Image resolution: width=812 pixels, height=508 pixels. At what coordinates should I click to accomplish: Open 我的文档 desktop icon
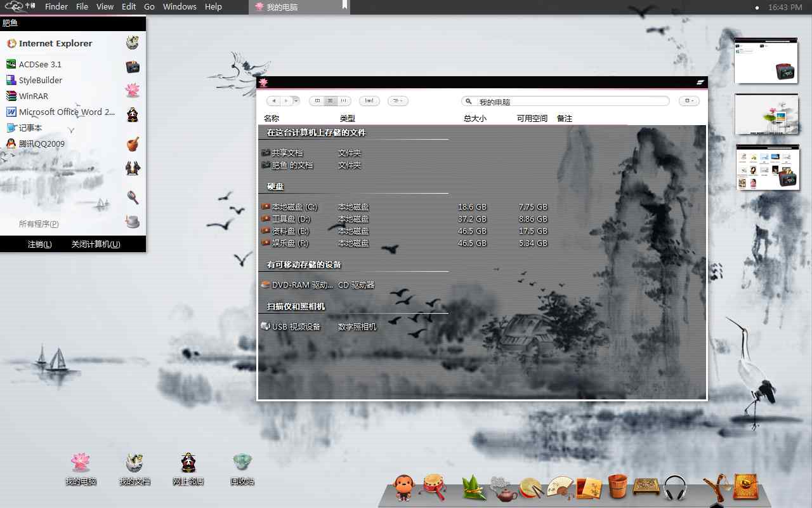(x=134, y=469)
